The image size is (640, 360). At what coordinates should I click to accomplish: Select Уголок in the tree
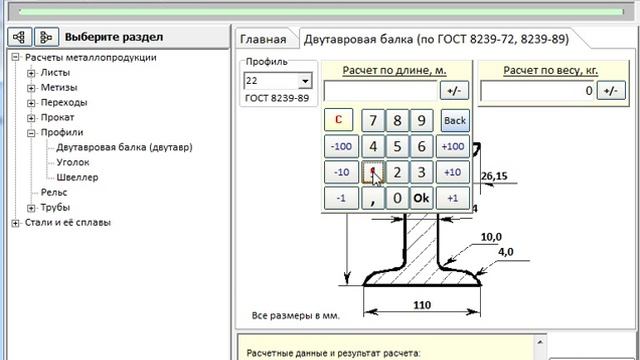[x=73, y=162]
